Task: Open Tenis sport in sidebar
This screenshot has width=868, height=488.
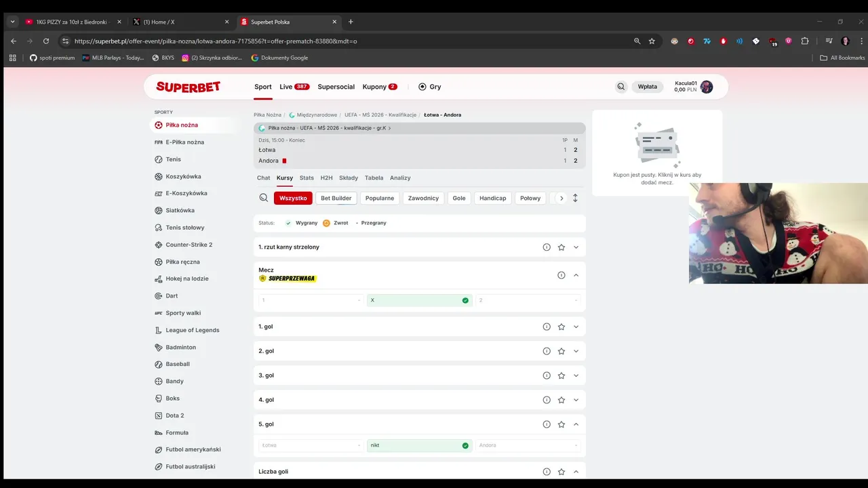Action: tap(168, 159)
